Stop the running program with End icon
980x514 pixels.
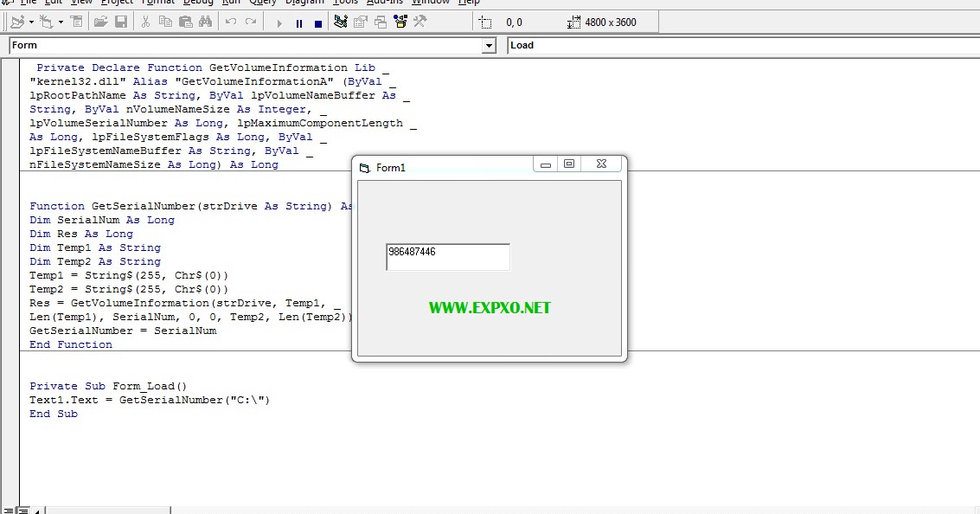(318, 22)
